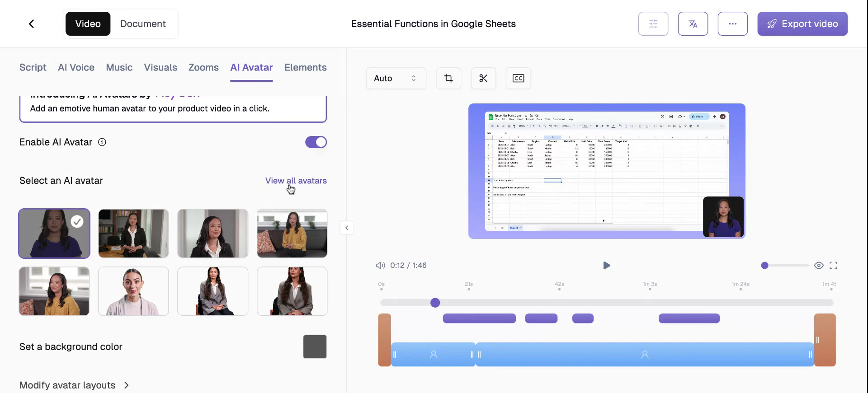Click the second purple zoom segment

click(541, 318)
